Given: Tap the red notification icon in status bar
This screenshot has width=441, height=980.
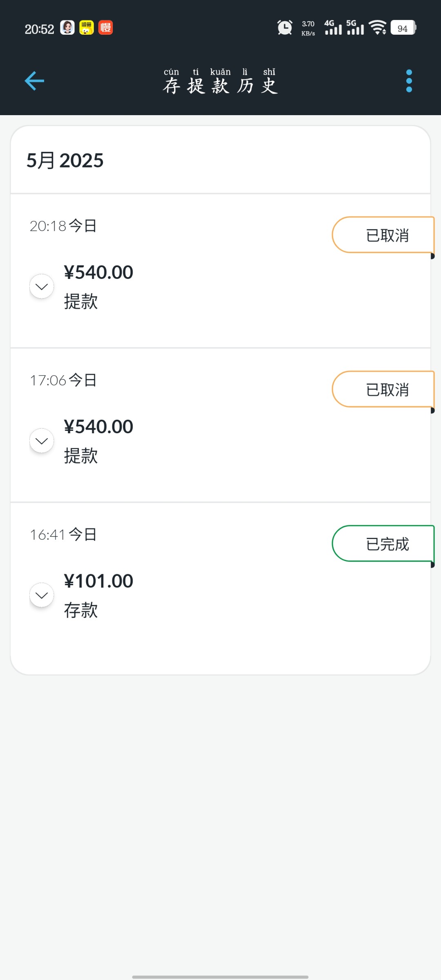Looking at the screenshot, I should [106, 28].
